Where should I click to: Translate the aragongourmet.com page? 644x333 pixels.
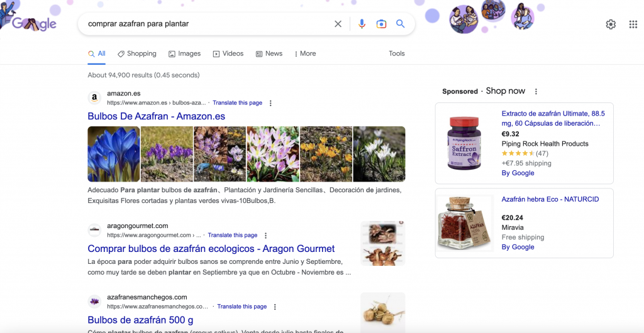[233, 236]
